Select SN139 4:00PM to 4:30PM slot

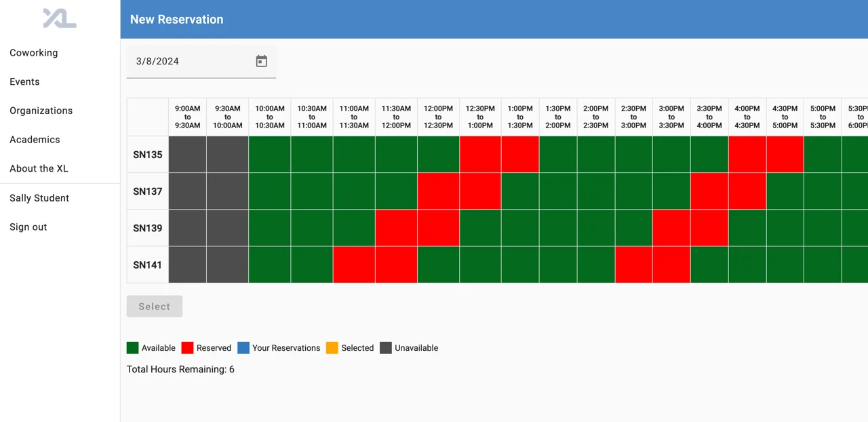click(747, 228)
